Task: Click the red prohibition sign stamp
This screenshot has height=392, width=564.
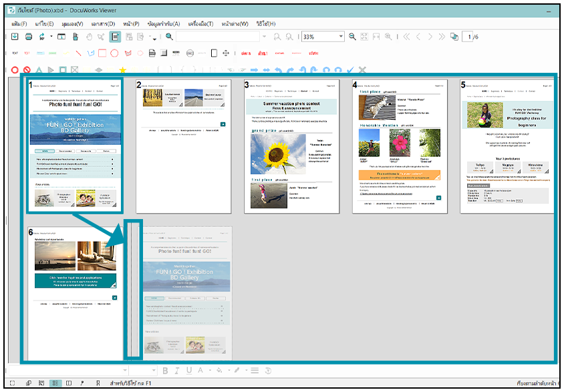Action: (x=26, y=69)
